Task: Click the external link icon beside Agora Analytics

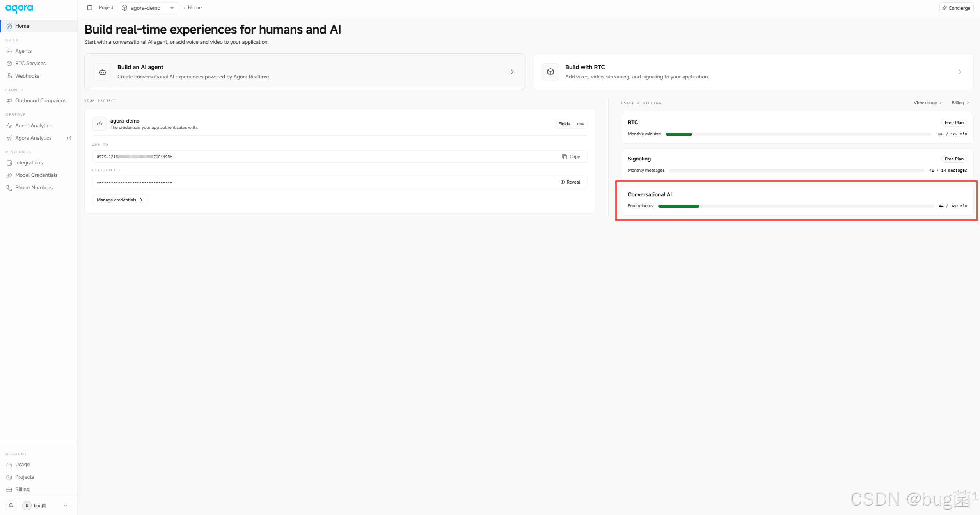Action: pos(69,138)
